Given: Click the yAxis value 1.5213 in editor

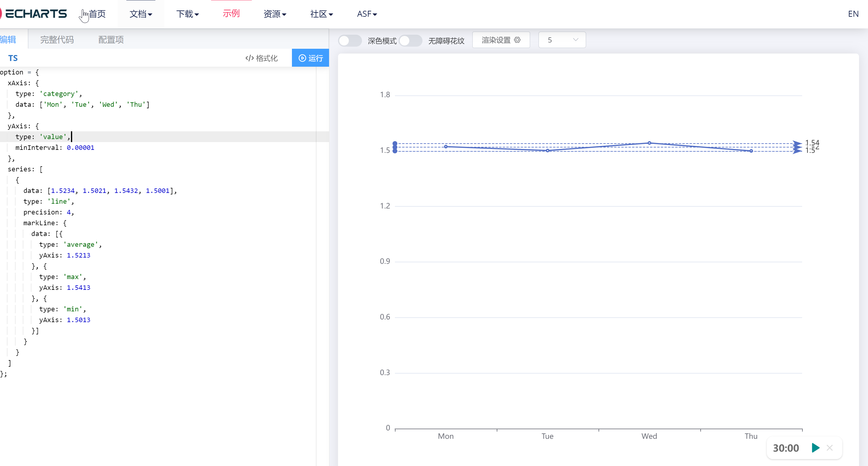Looking at the screenshot, I should 78,255.
